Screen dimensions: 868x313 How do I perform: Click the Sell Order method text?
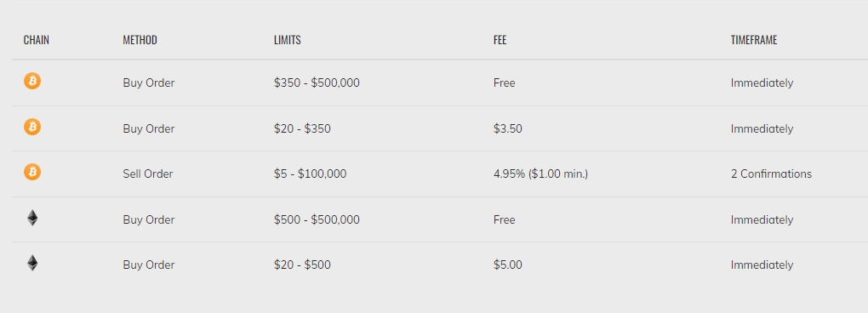148,174
